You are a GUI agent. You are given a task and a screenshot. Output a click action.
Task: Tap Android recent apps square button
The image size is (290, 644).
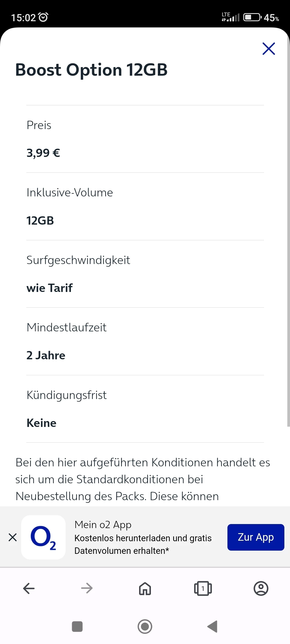click(77, 627)
